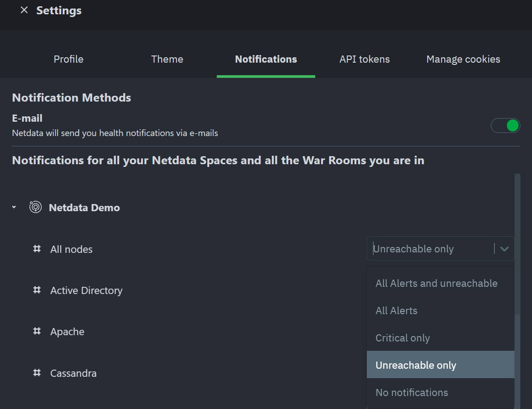Choose No notifications option
The height and width of the screenshot is (409, 532).
coord(412,392)
